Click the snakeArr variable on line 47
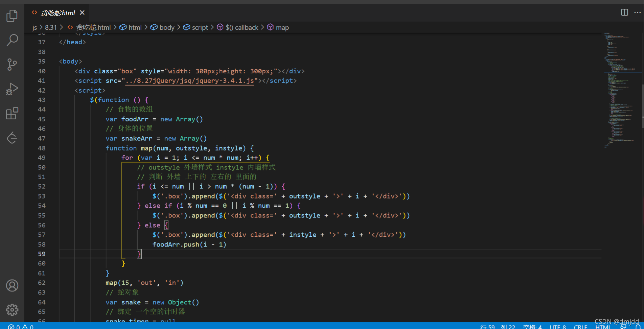Image resolution: width=644 pixels, height=329 pixels. point(137,138)
